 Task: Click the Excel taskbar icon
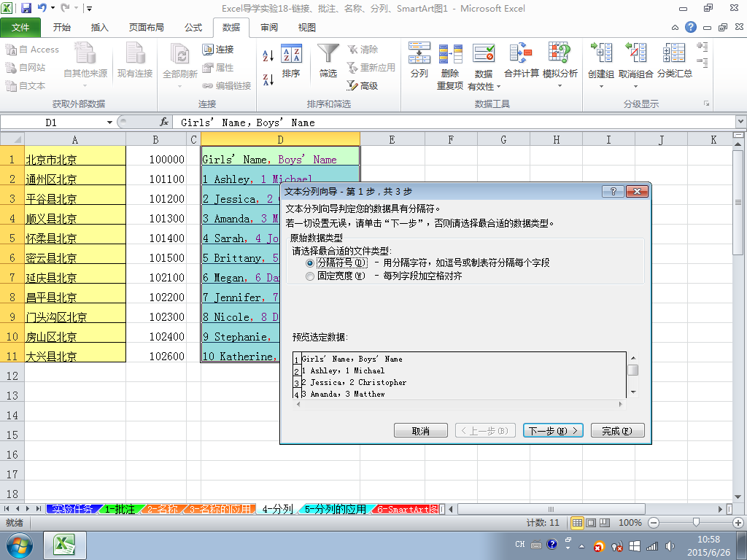point(65,545)
